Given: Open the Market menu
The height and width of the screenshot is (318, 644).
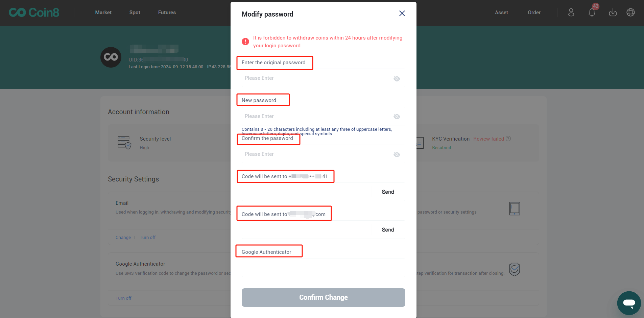Looking at the screenshot, I should click(103, 13).
